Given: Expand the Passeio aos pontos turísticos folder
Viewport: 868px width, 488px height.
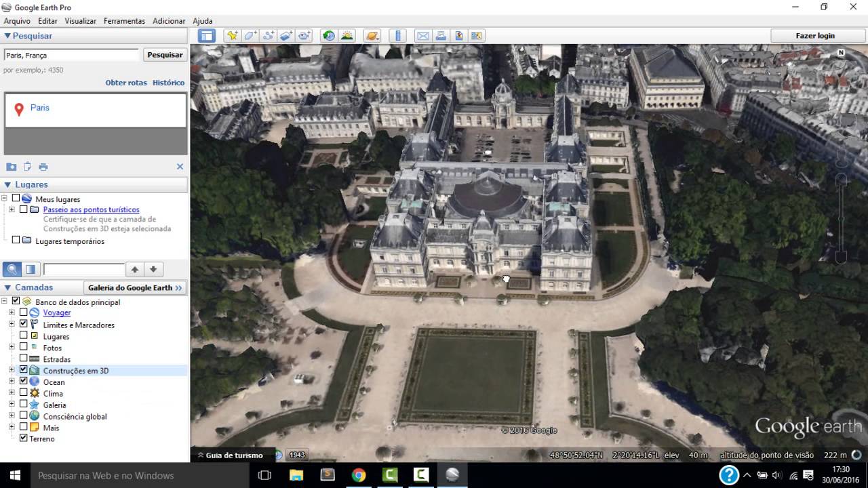Looking at the screenshot, I should click(x=12, y=209).
